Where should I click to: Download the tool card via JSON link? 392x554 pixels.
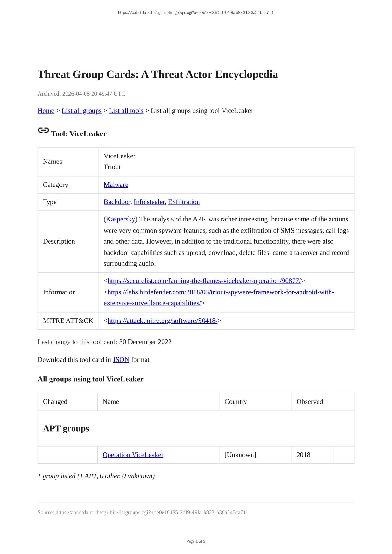pos(121,360)
